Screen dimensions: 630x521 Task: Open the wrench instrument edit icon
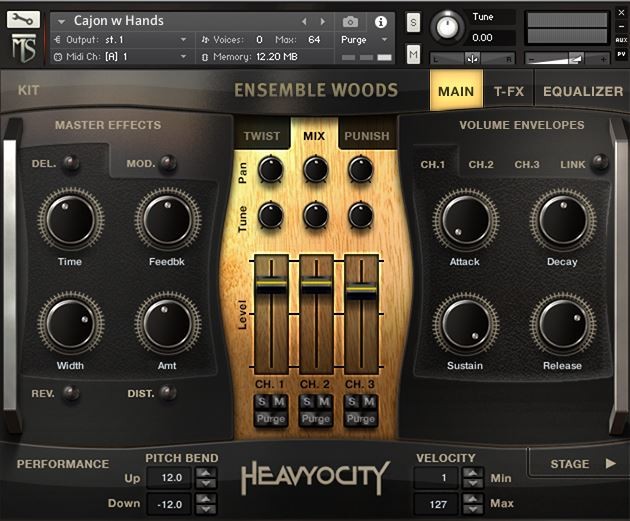point(23,19)
